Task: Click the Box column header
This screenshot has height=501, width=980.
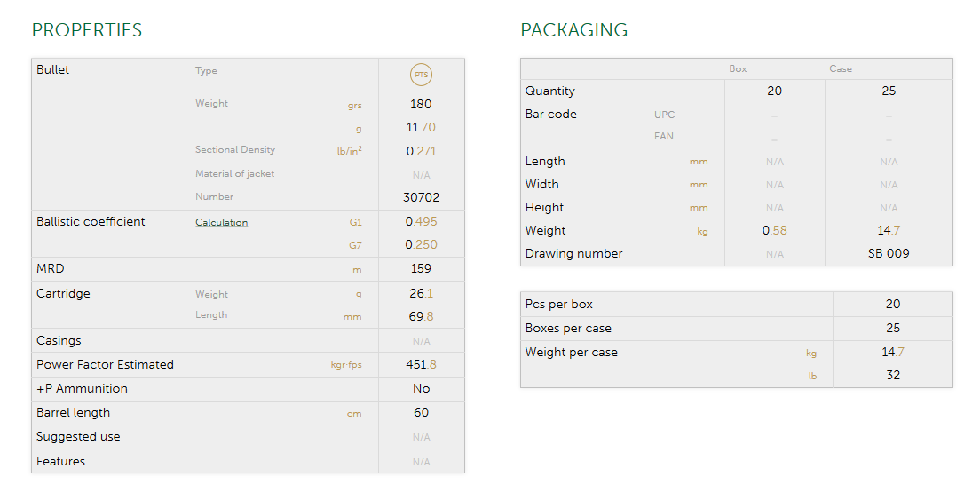Action: click(x=738, y=69)
